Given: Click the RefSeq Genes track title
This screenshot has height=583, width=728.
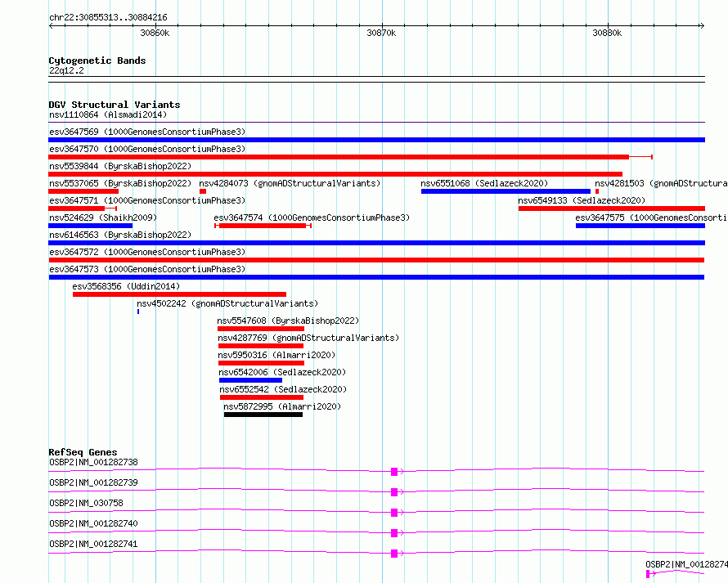Looking at the screenshot, I should pyautogui.click(x=83, y=452).
